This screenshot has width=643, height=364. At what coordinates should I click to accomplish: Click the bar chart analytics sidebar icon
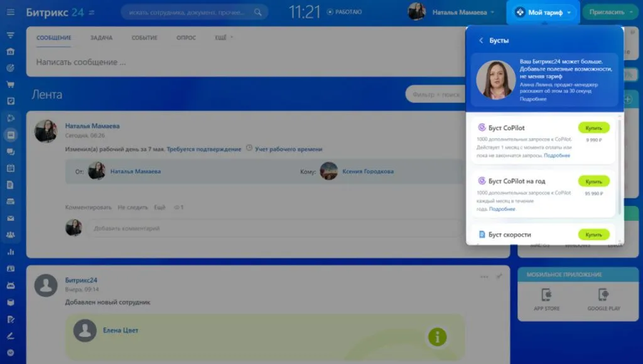click(x=10, y=252)
